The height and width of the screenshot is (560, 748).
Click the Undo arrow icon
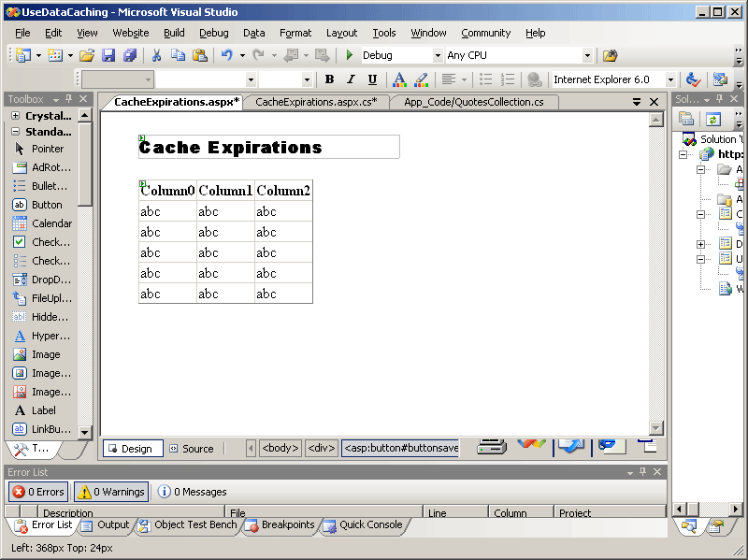point(226,56)
